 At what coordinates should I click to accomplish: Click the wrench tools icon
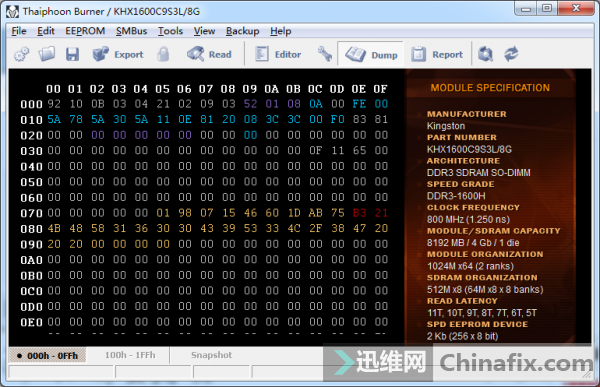[x=324, y=54]
